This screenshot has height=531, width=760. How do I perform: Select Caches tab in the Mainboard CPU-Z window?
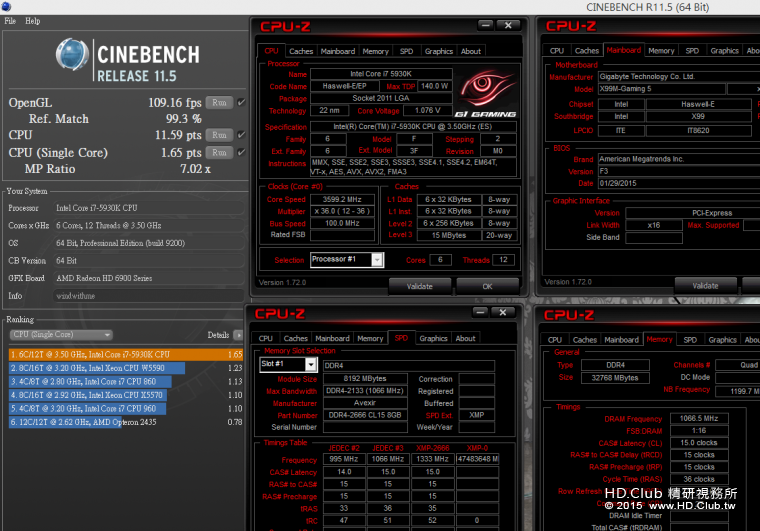pyautogui.click(x=586, y=51)
